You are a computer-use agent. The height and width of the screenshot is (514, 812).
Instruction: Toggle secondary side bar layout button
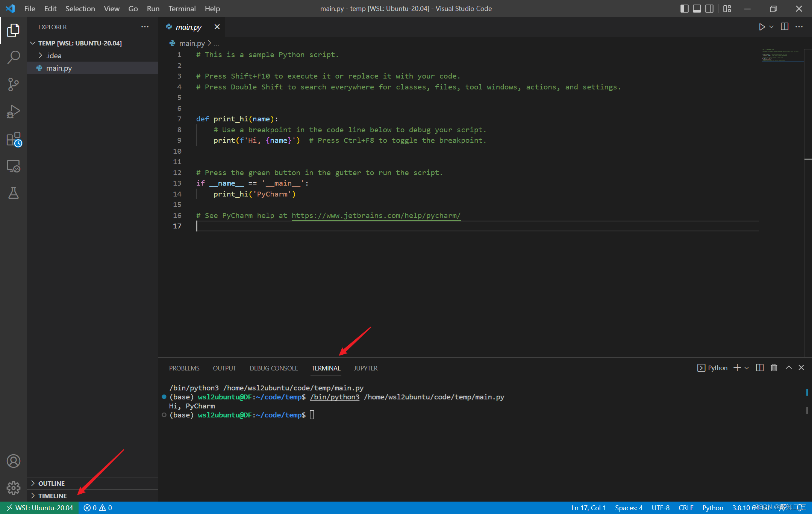[709, 9]
